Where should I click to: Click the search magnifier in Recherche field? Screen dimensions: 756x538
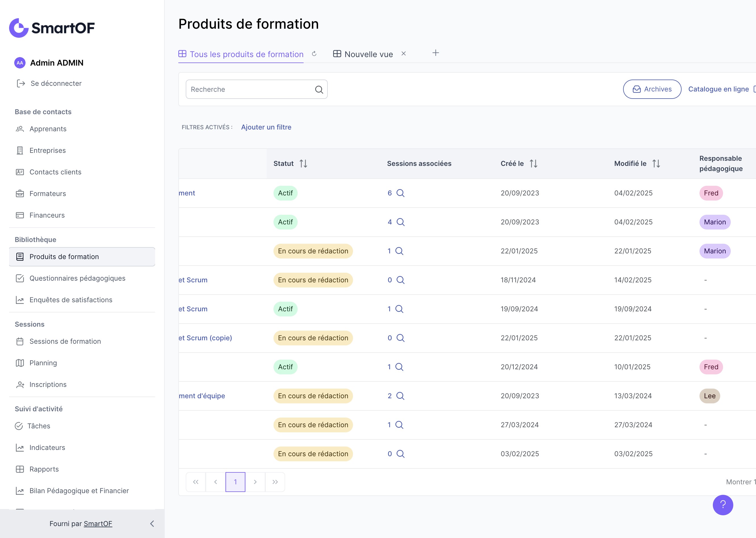[319, 89]
